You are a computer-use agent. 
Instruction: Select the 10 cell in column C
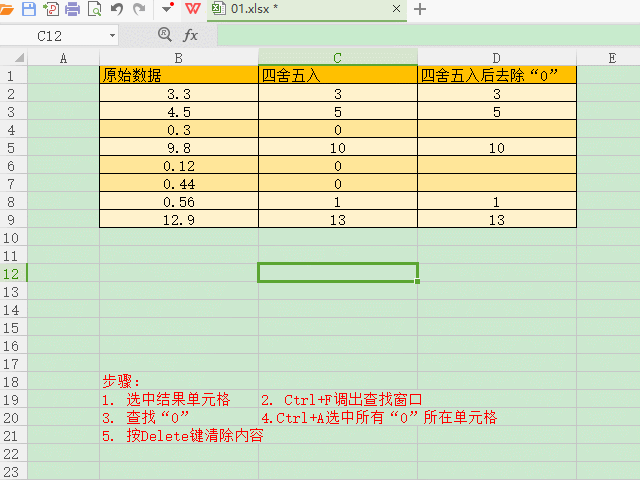[x=338, y=147]
